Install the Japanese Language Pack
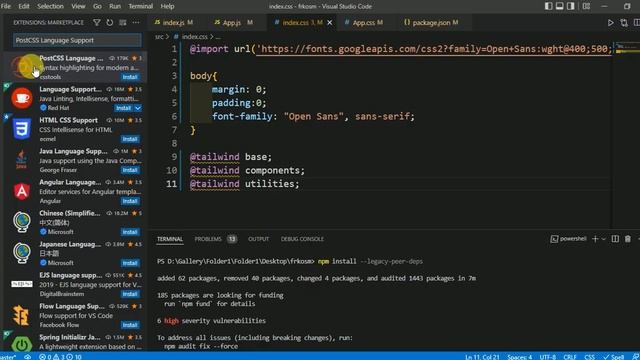Viewport: 640px width, 360px height. (130, 263)
